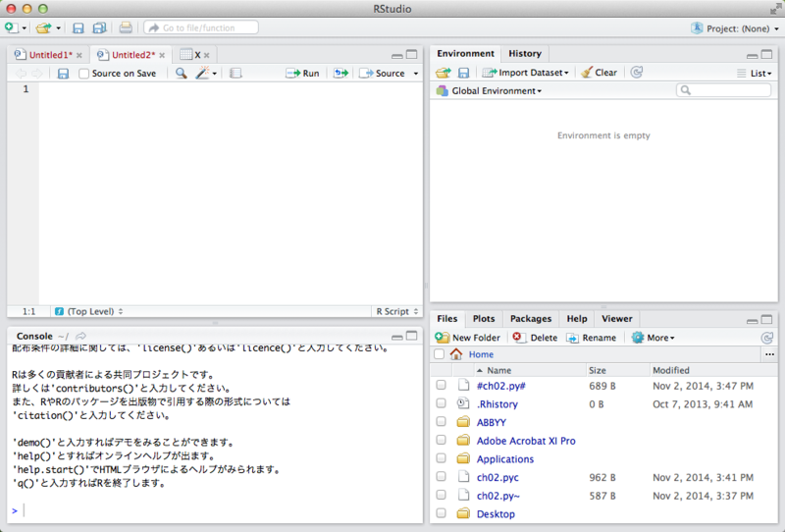Click the Source button in editor
This screenshot has height=532, width=785.
pos(382,74)
